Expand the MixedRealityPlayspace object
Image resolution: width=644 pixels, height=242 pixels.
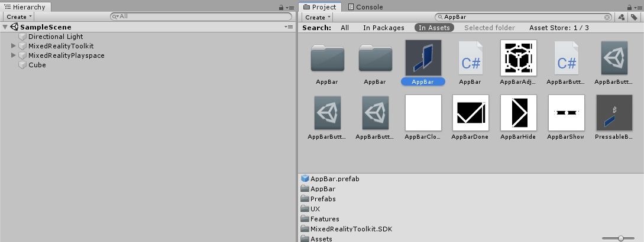[14, 55]
